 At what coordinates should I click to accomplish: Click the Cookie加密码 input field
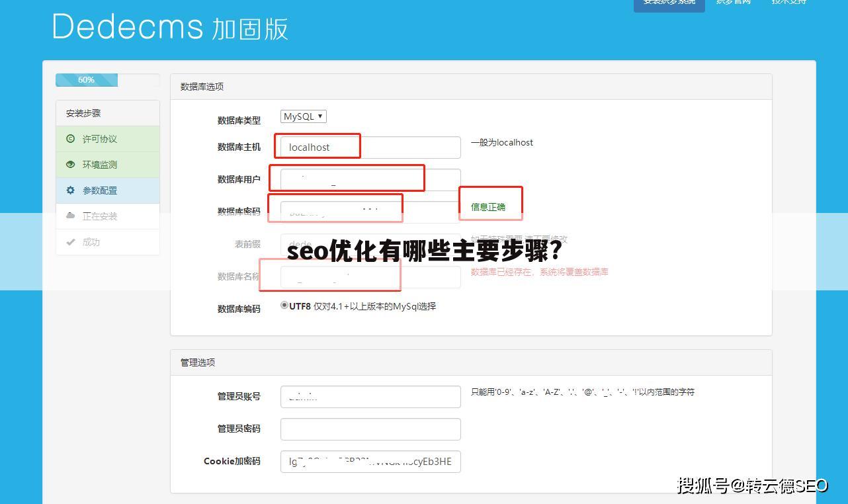click(x=370, y=461)
